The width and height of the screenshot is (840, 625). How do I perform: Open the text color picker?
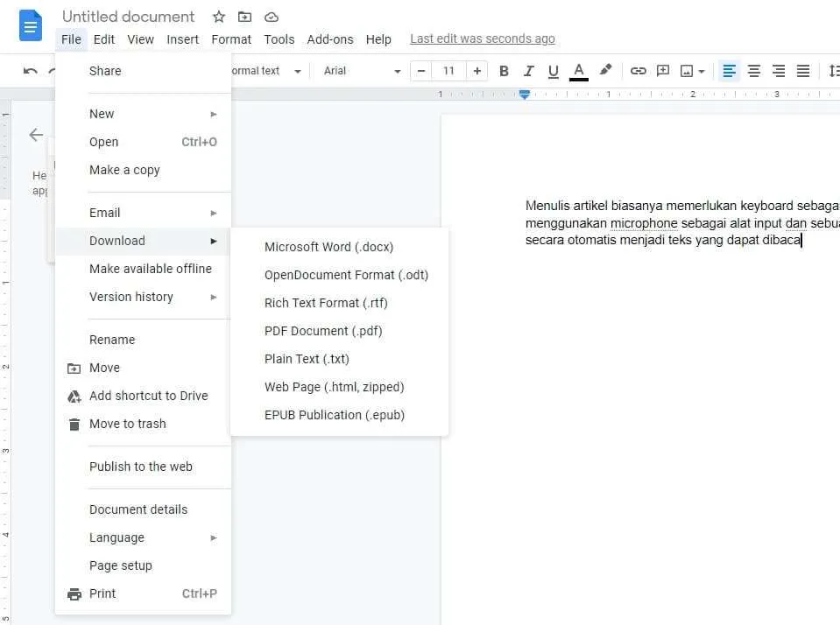coord(579,71)
